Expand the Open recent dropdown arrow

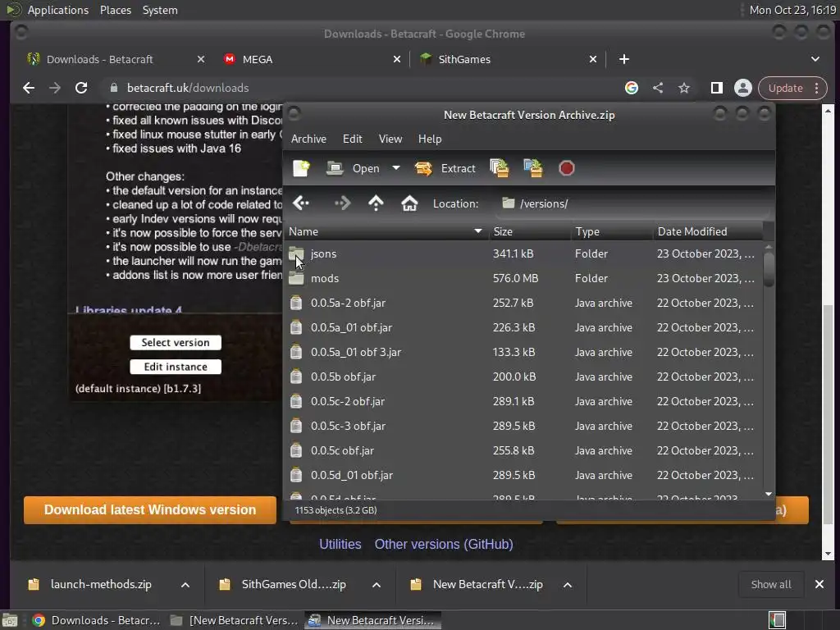[396, 168]
